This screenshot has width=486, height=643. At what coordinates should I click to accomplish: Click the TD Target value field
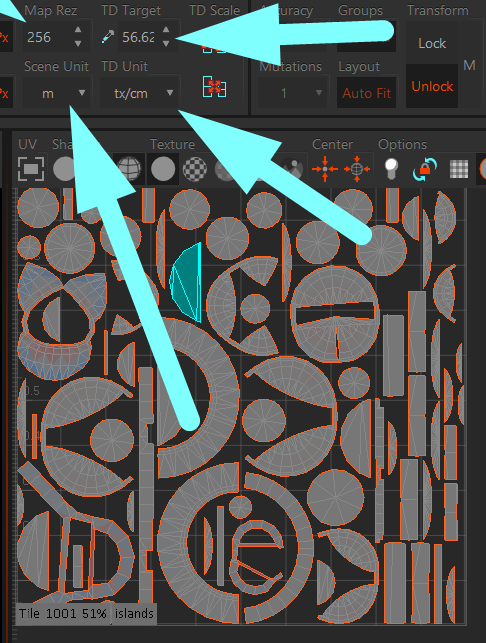tap(138, 38)
